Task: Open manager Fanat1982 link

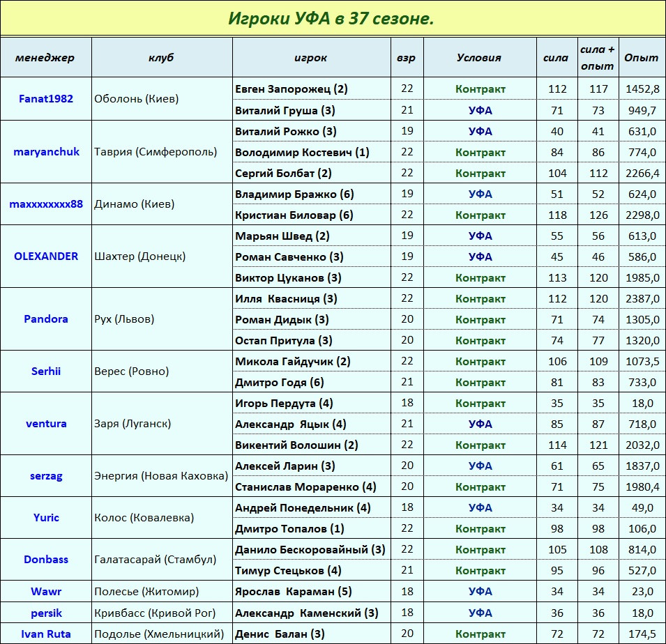Action: point(46,99)
